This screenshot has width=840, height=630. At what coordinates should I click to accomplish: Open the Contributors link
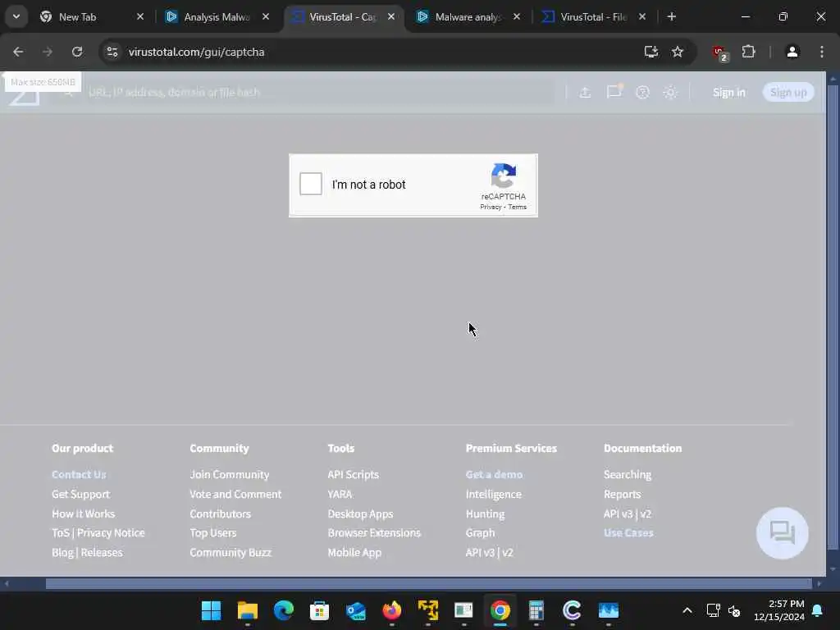pyautogui.click(x=220, y=514)
